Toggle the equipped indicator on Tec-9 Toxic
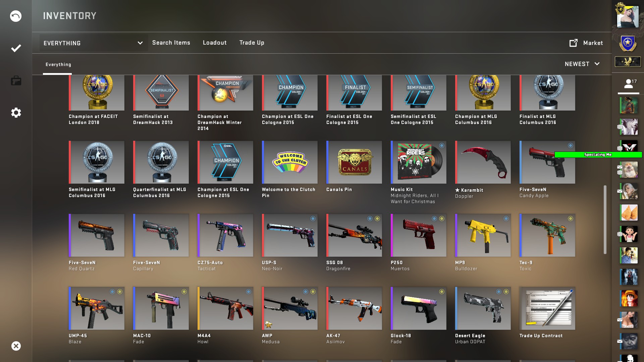 (571, 219)
